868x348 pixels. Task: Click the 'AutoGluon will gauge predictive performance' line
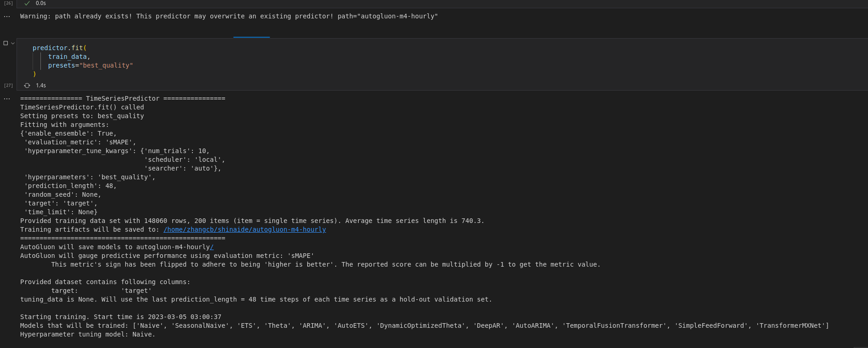pyautogui.click(x=167, y=256)
